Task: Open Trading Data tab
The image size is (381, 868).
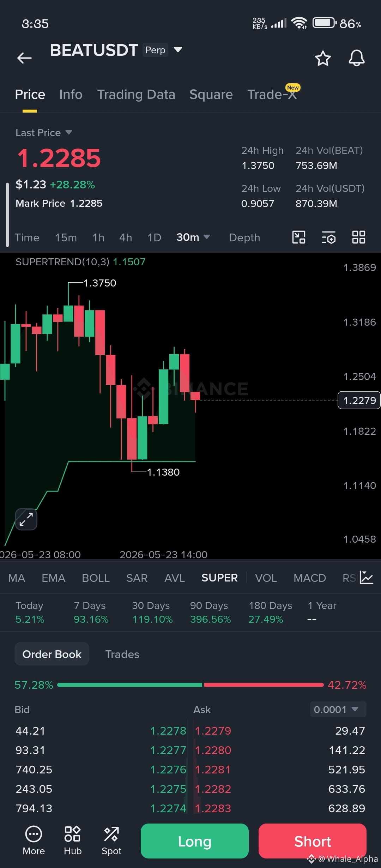Action: click(136, 95)
